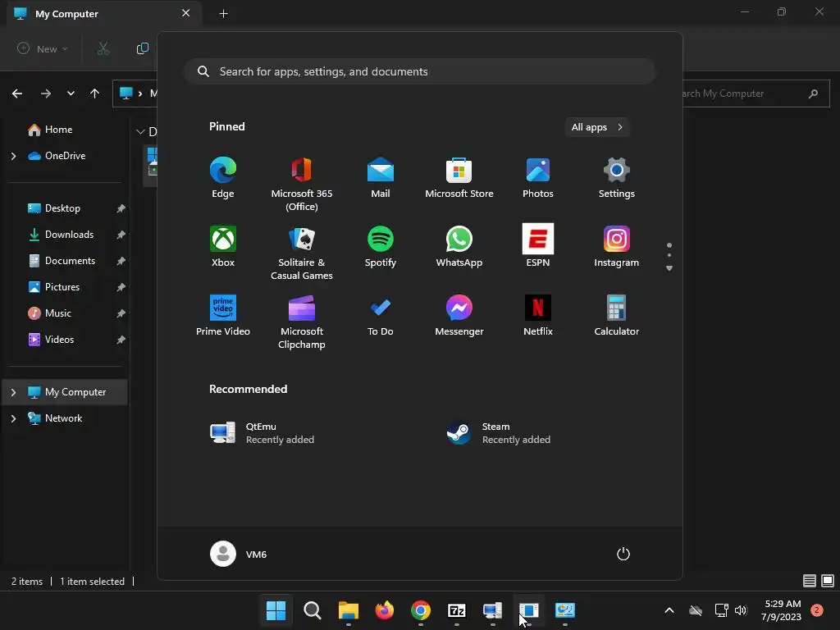Launch Messenger

459,316
